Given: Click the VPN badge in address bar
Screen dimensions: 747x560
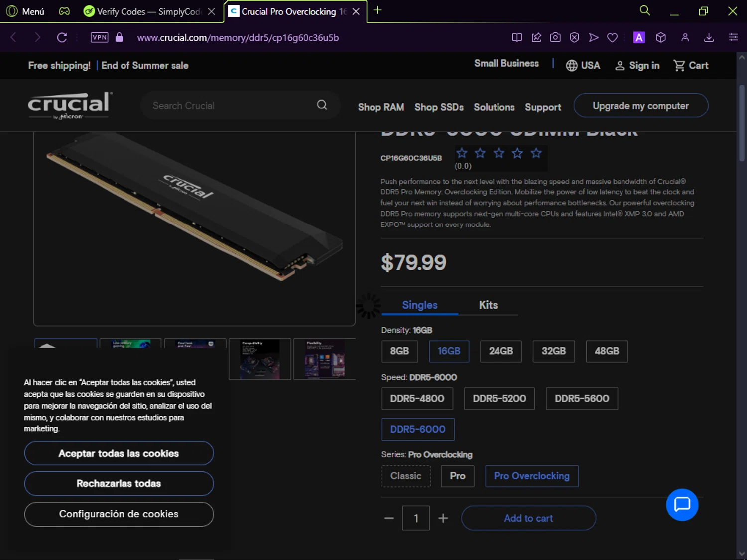Looking at the screenshot, I should click(x=99, y=37).
